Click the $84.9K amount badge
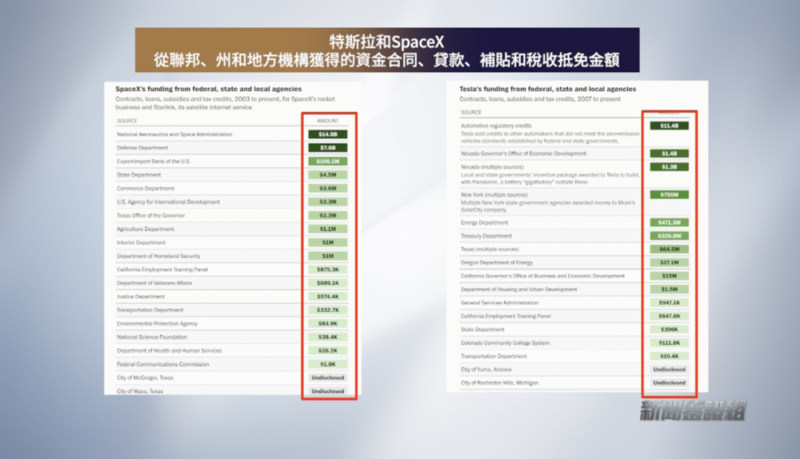 [328, 324]
